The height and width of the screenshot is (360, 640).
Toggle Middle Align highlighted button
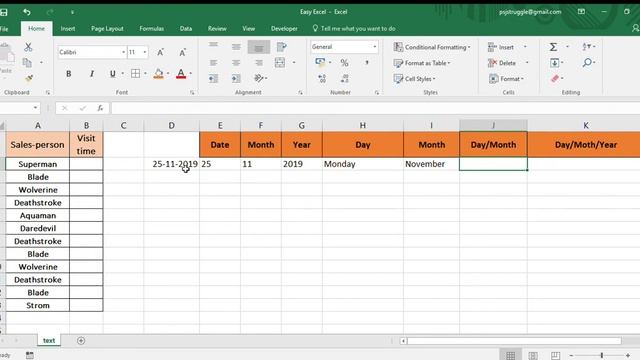(x=258, y=47)
